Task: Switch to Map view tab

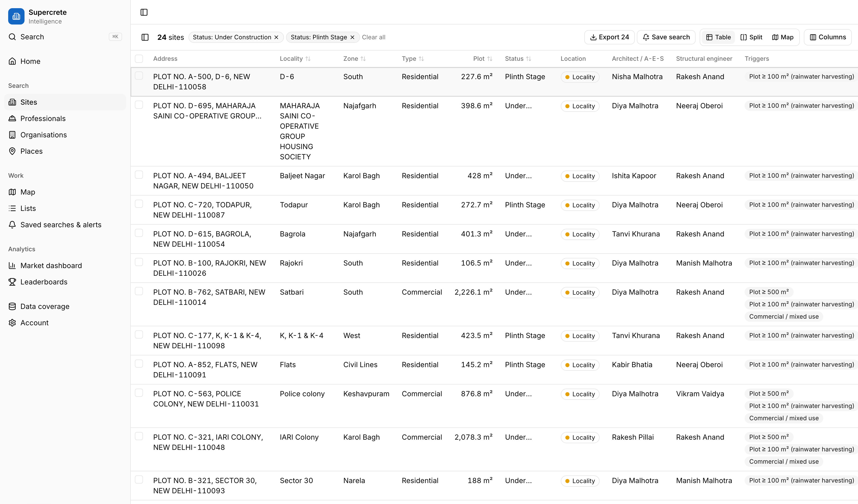Action: (783, 37)
